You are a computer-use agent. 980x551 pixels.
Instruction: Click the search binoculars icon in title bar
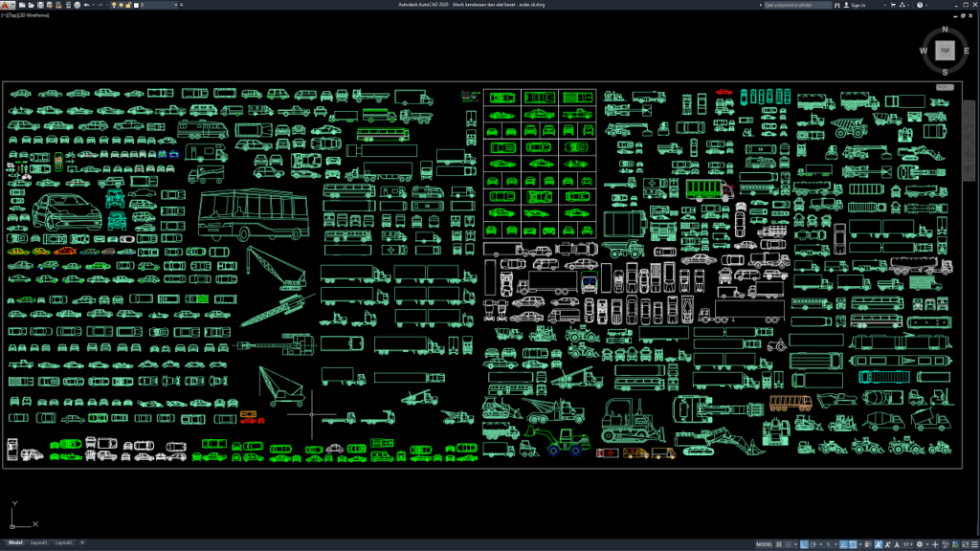point(838,4)
